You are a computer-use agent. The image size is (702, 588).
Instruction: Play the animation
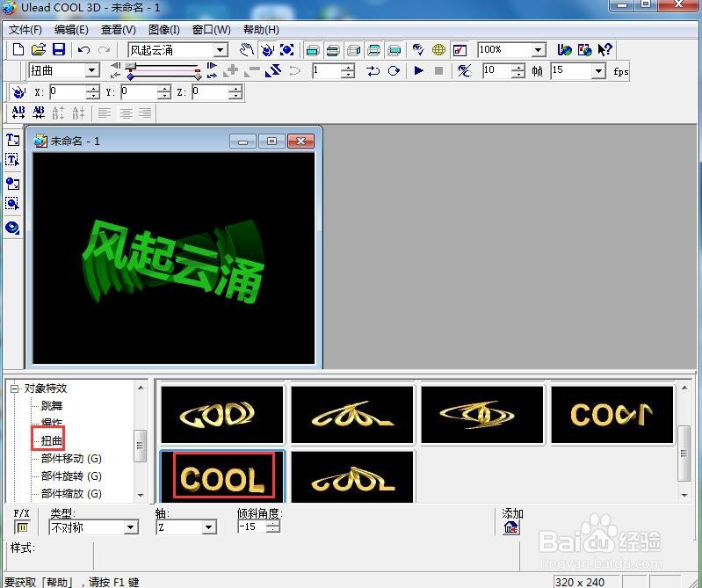pyautogui.click(x=418, y=70)
